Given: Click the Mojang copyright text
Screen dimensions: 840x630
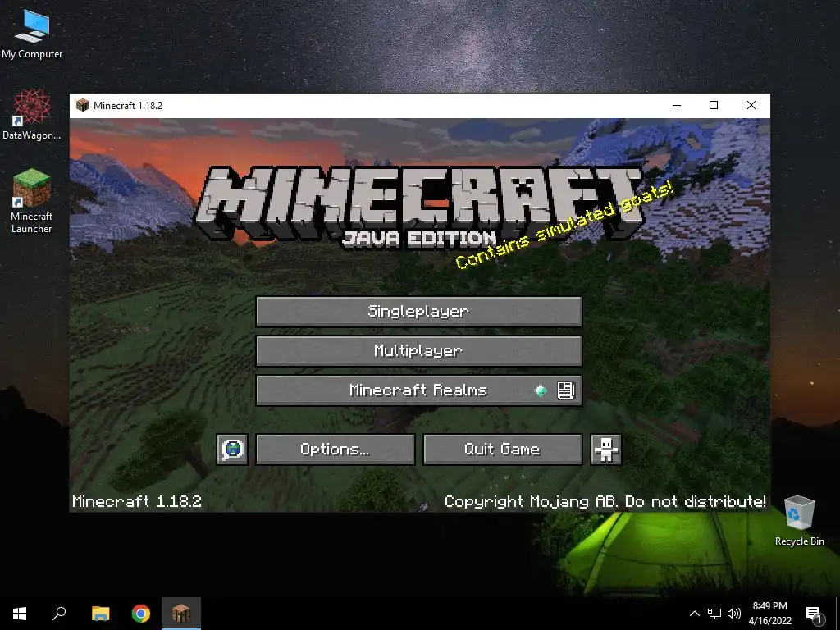Looking at the screenshot, I should [605, 501].
